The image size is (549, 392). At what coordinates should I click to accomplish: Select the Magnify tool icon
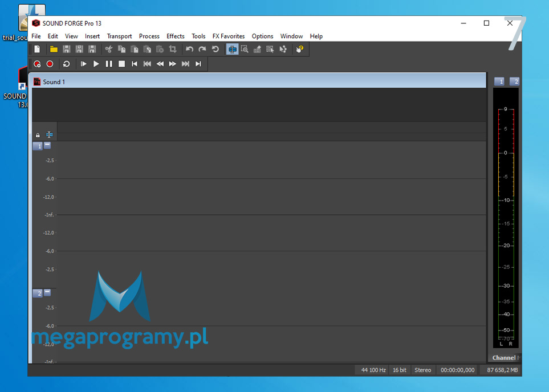point(245,50)
